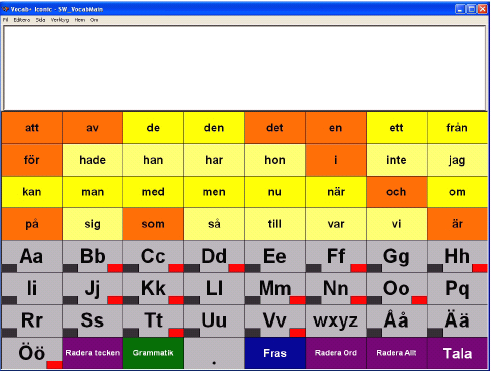
Task: Open the green 'Grammatik' button
Action: (153, 353)
